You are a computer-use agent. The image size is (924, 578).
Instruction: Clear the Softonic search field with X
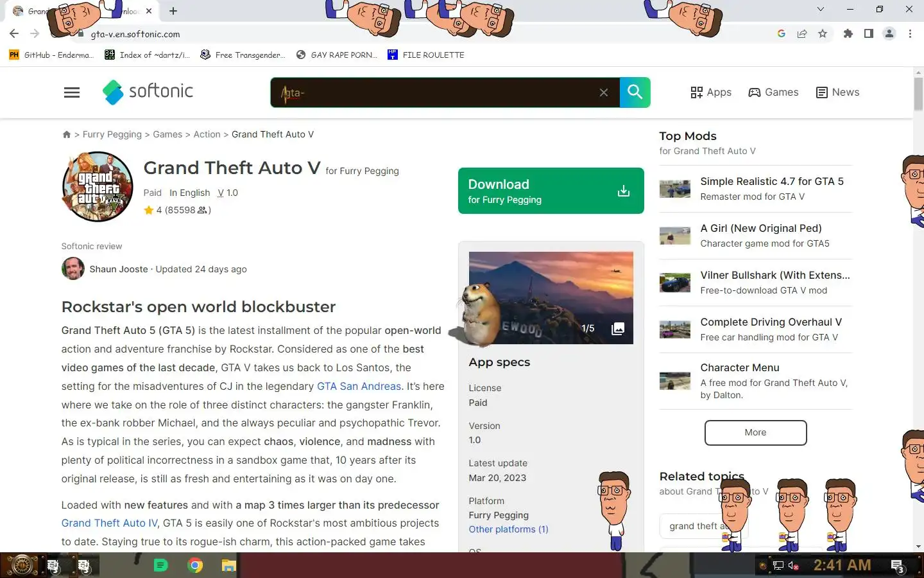coord(604,92)
